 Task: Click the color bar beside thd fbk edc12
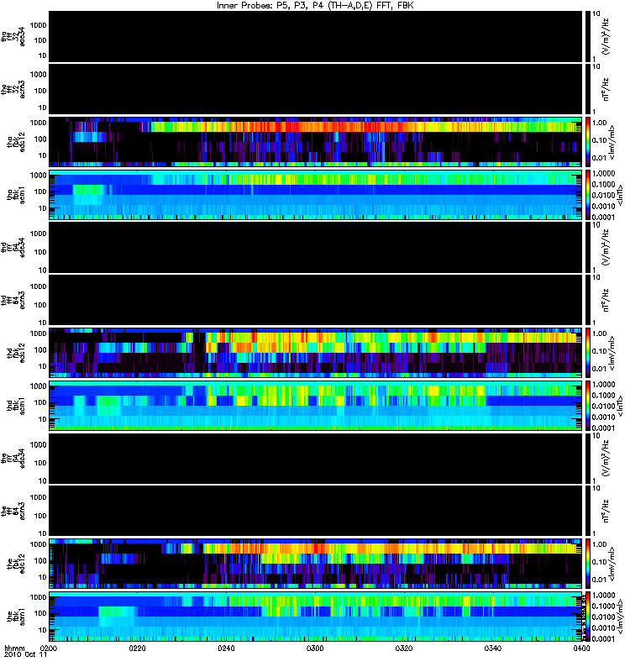(588, 353)
